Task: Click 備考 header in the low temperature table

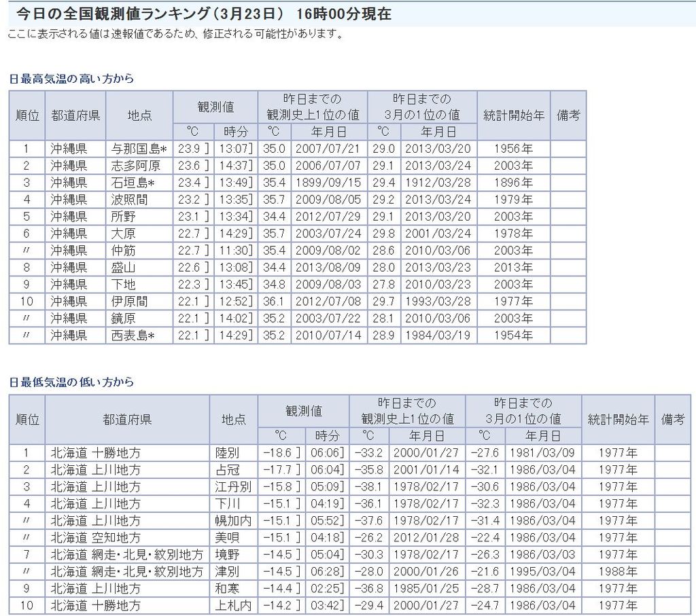Action: tap(672, 419)
